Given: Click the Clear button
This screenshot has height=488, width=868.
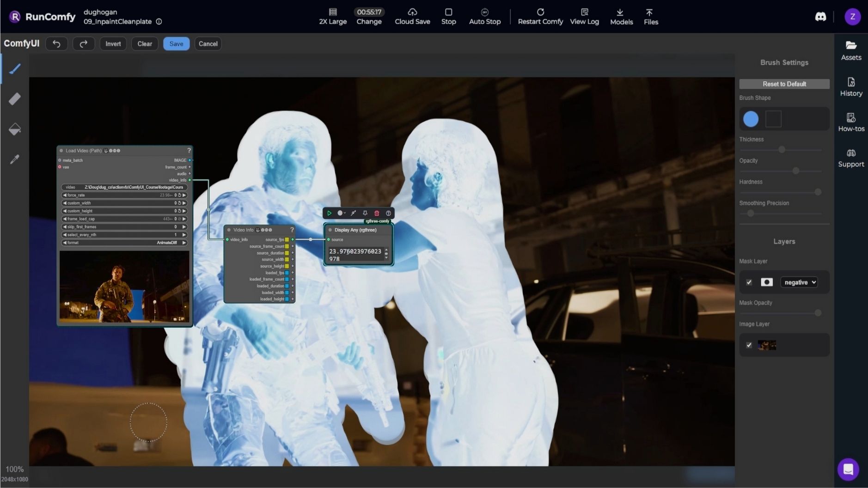Looking at the screenshot, I should click(145, 43).
